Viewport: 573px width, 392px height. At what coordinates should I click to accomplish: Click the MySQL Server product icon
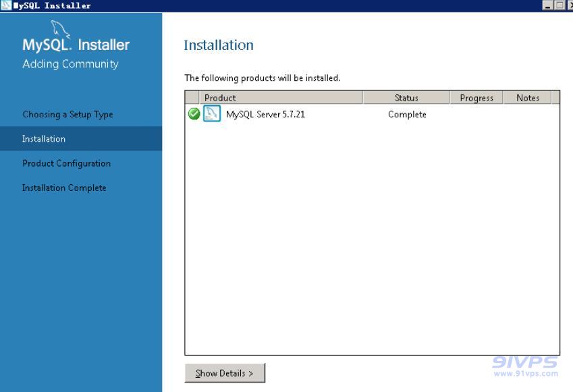[x=212, y=113]
